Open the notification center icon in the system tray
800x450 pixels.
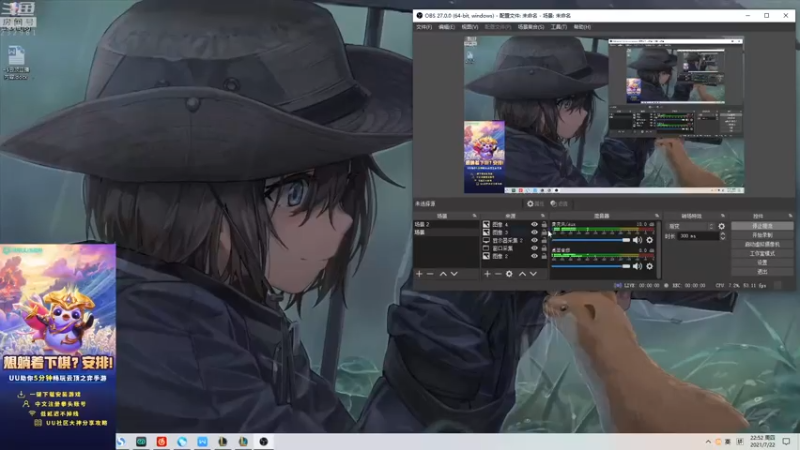point(786,441)
